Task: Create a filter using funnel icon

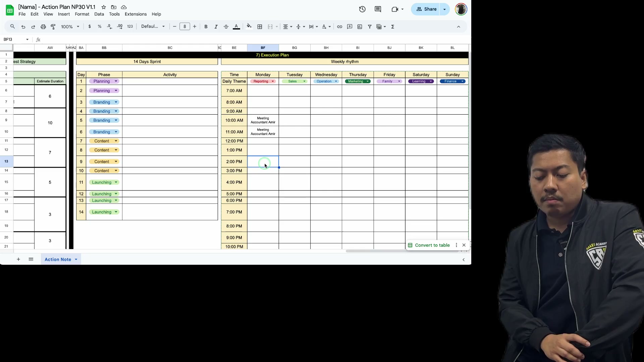Action: point(370,27)
